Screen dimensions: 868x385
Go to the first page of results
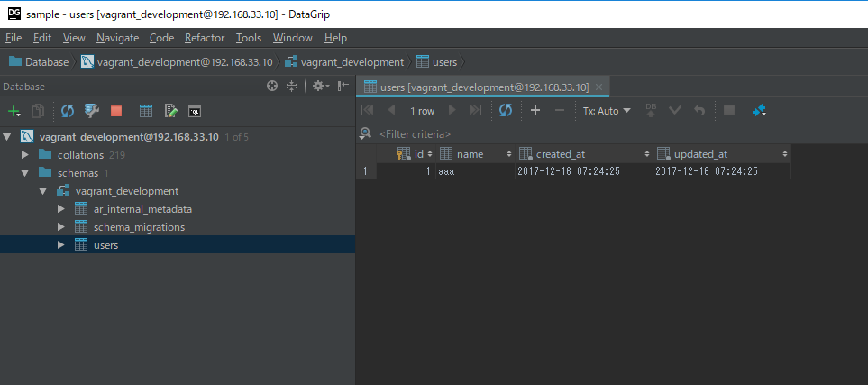tap(367, 110)
